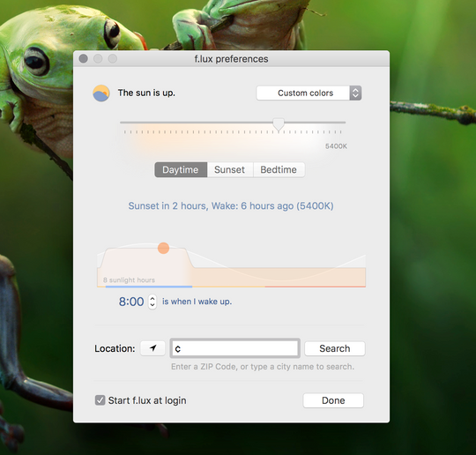Screen dimensions: 476x455
Task: Select the Daytime tab
Action: pos(181,169)
